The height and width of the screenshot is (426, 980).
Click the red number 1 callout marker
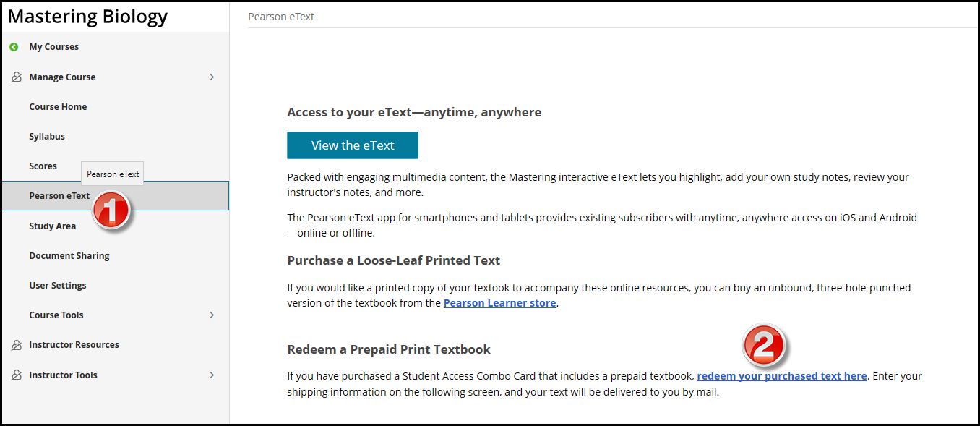111,210
